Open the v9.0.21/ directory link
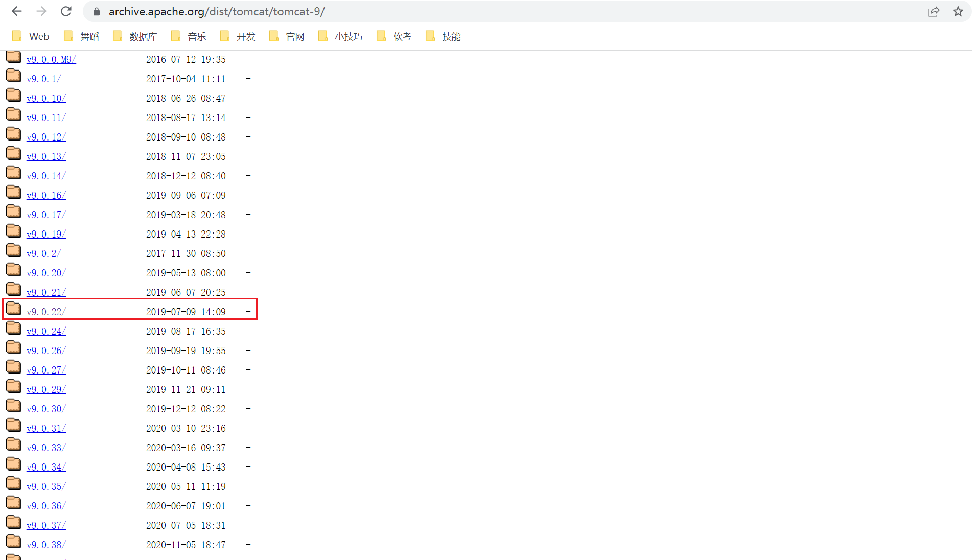 46,292
